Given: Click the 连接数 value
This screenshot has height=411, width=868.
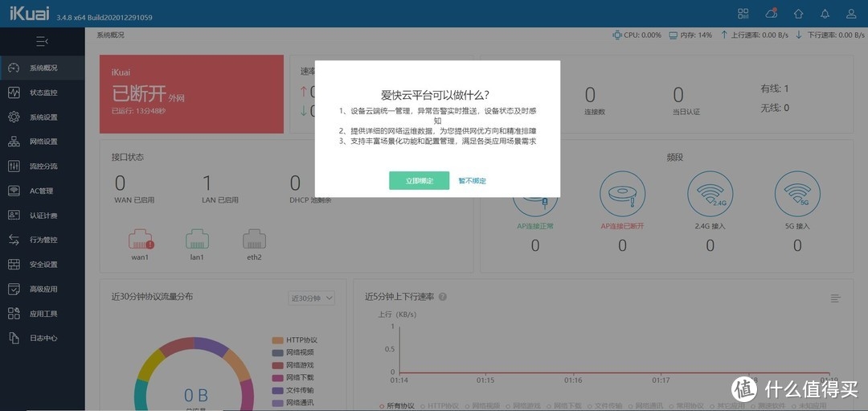Looking at the screenshot, I should tap(590, 95).
